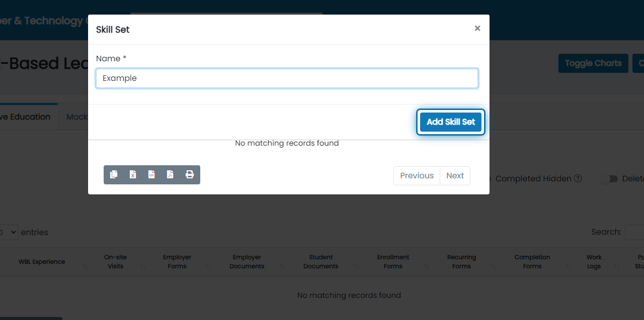Click the Toggle Charts button
This screenshot has height=320, width=644.
(593, 63)
